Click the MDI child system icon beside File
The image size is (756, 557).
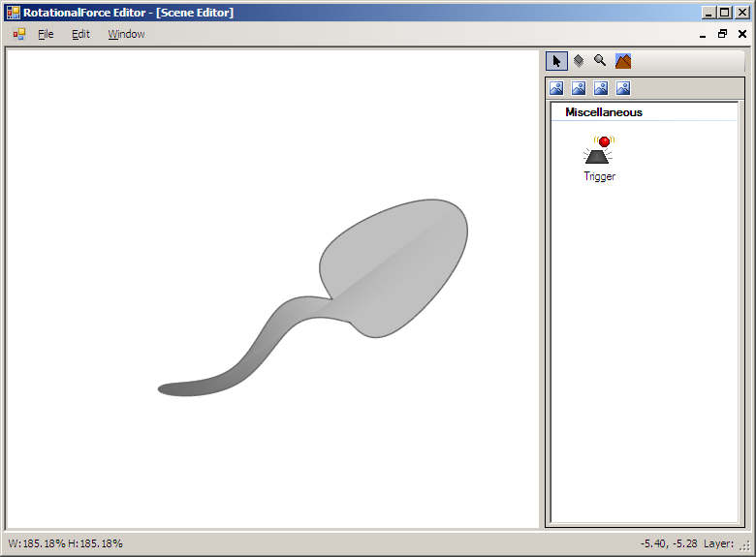pos(19,34)
